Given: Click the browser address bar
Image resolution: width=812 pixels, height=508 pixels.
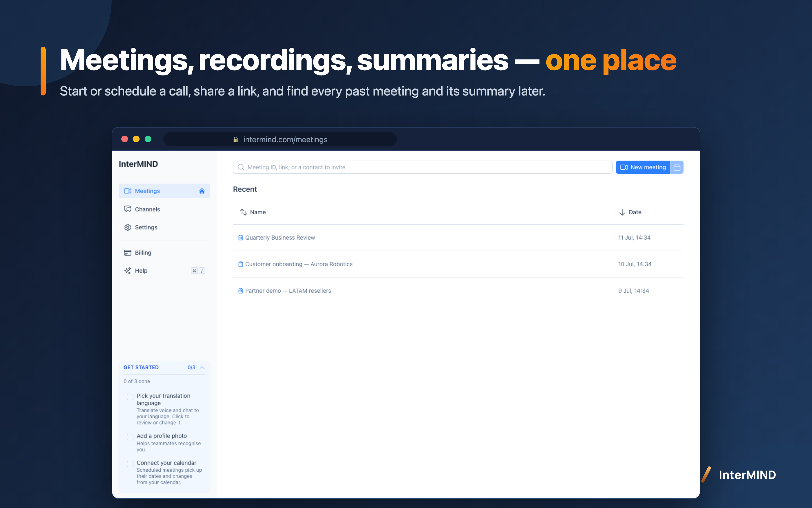Looking at the screenshot, I should click(x=280, y=139).
